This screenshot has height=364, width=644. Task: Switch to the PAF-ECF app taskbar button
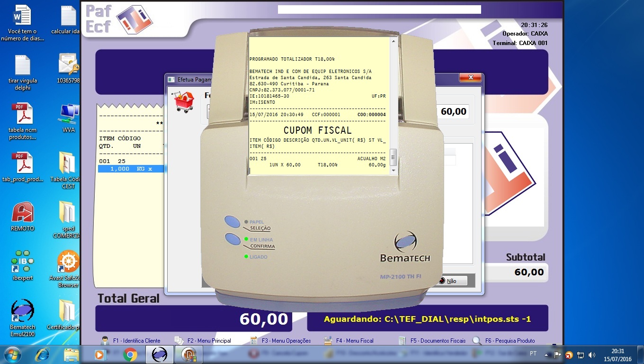click(188, 355)
